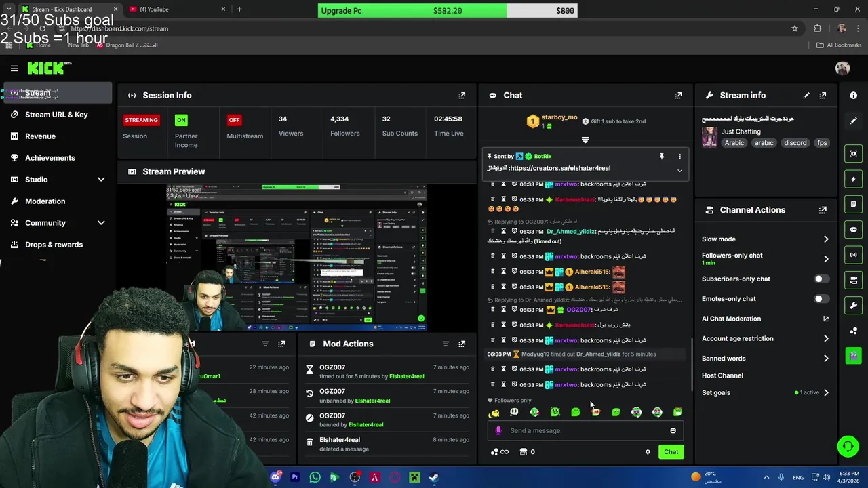Pop out the Mod Actions panel
The image size is (868, 488).
(x=462, y=344)
